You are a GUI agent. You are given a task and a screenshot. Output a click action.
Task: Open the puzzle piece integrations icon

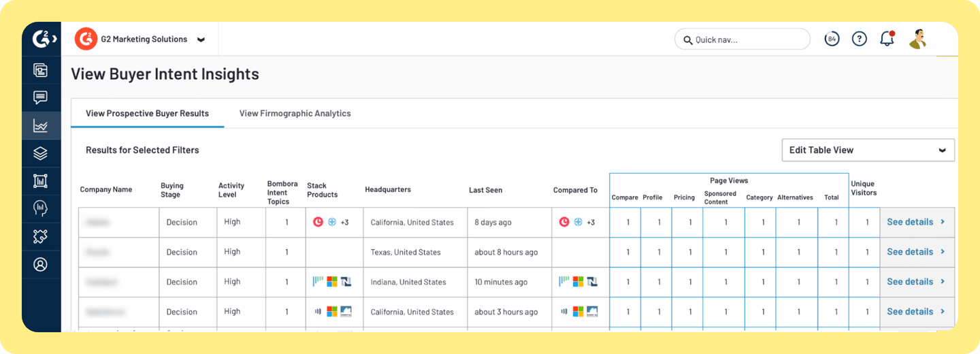pos(41,237)
